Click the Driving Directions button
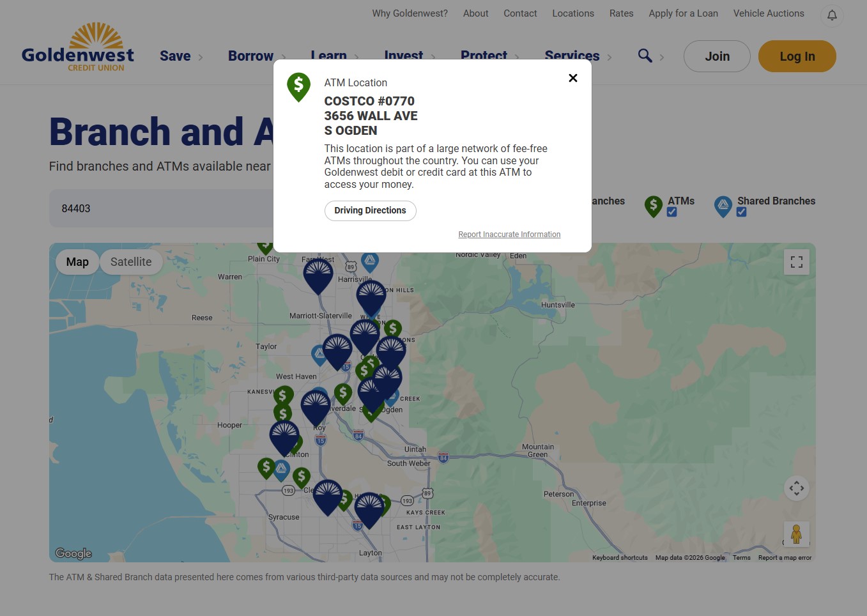The height and width of the screenshot is (616, 867). coord(370,211)
